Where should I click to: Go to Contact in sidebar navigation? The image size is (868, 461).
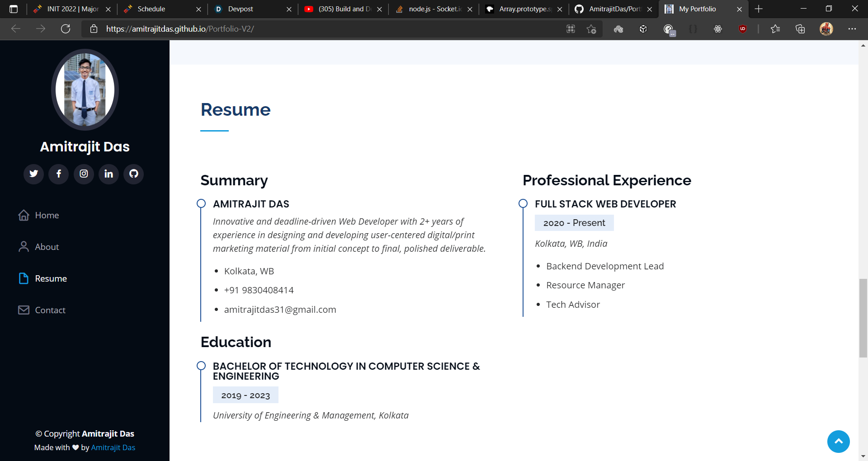42,310
